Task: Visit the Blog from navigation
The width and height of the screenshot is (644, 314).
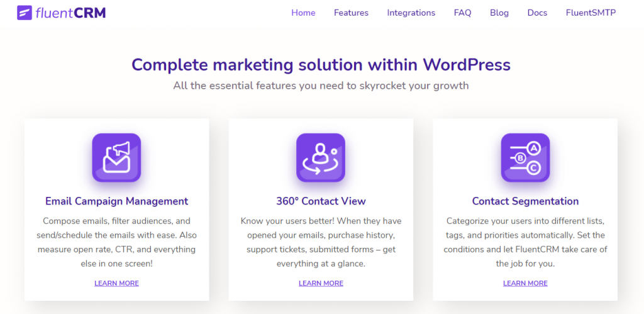Action: 499,13
